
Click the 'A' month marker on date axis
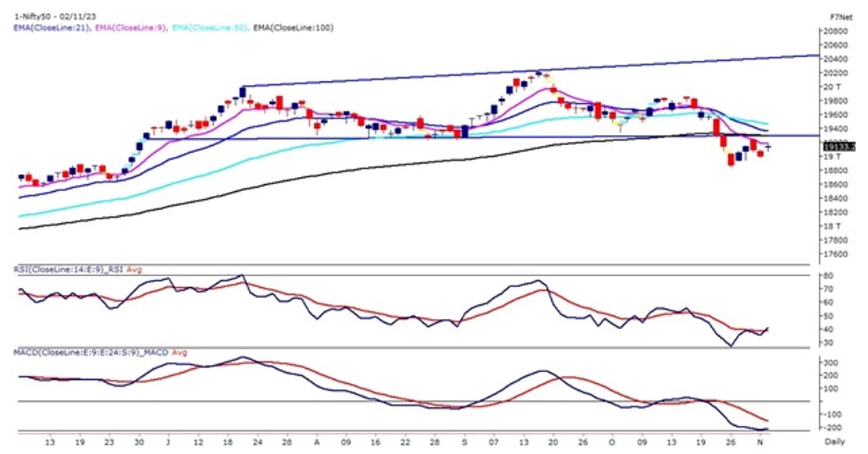pyautogui.click(x=317, y=442)
